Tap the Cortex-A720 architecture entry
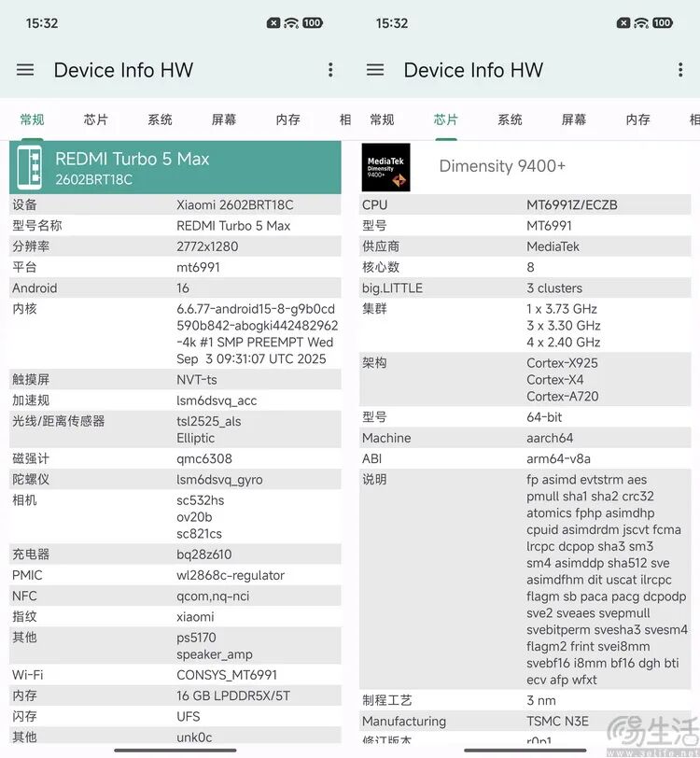Image resolution: width=700 pixels, height=758 pixels. point(563,397)
